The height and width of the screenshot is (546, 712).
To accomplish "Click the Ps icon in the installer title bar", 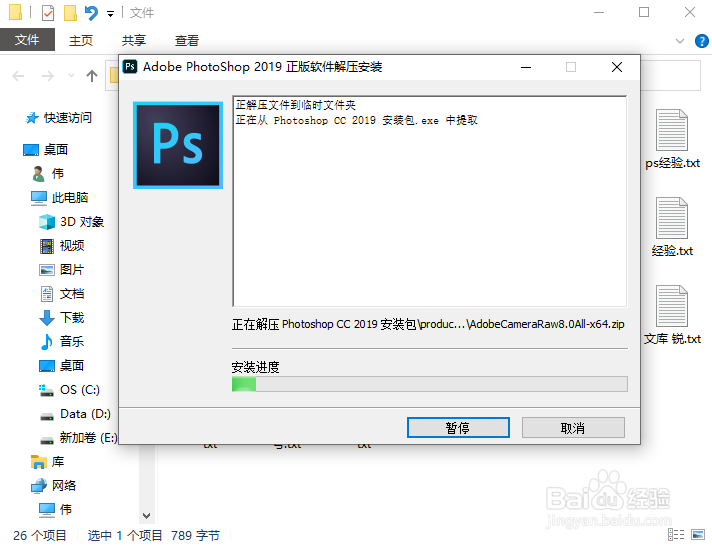I will [130, 67].
